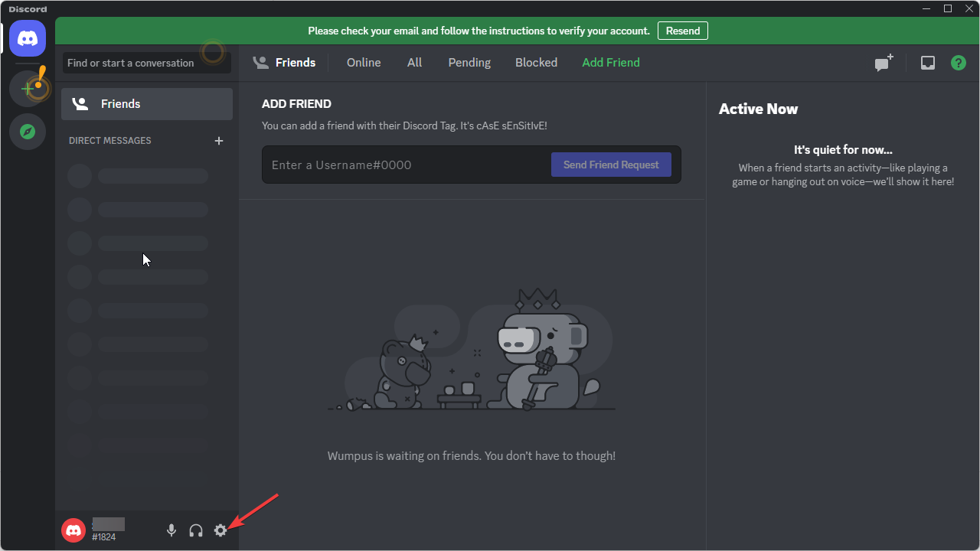Open the Discord home button

click(28, 38)
